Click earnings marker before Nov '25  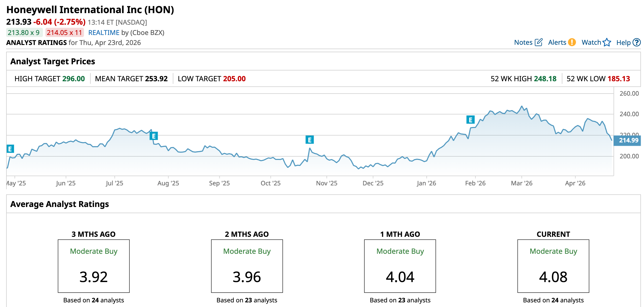coord(309,140)
